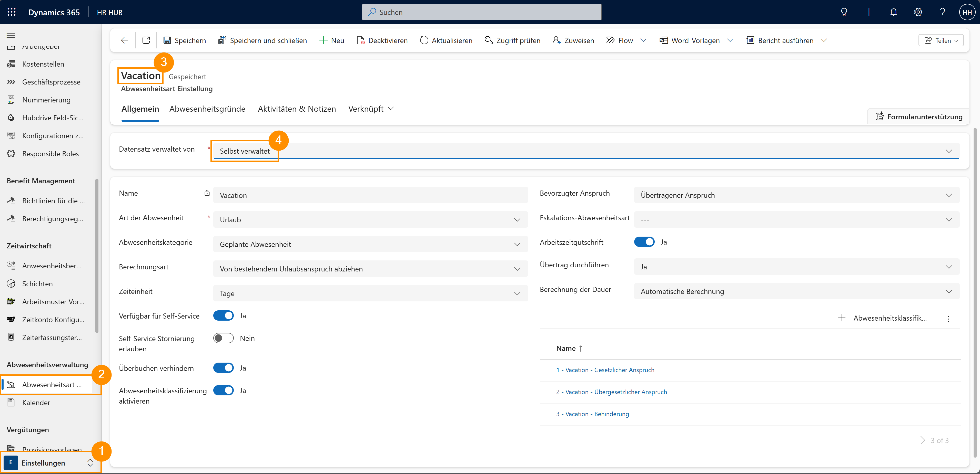
Task: Click the Aktualisieren refresh icon
Action: coord(424,40)
